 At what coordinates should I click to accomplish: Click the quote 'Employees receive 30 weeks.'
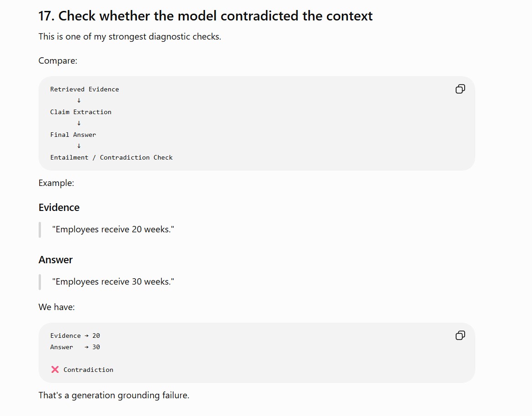point(113,281)
